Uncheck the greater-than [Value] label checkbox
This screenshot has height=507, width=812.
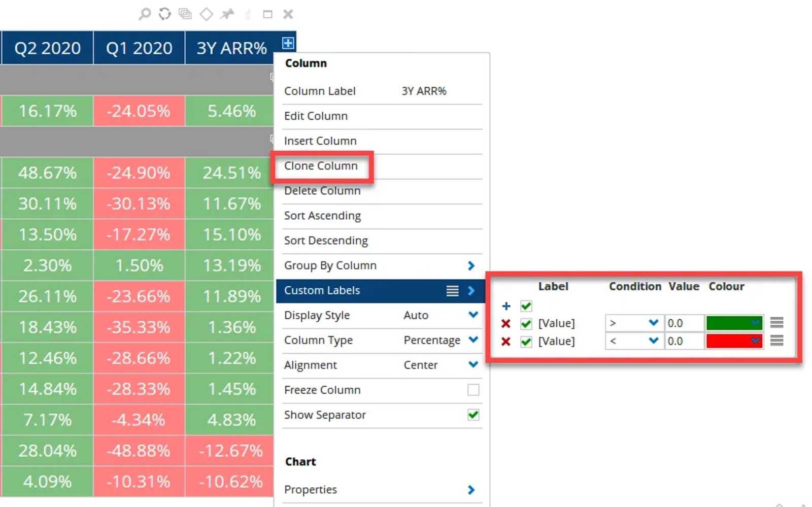[x=526, y=323]
